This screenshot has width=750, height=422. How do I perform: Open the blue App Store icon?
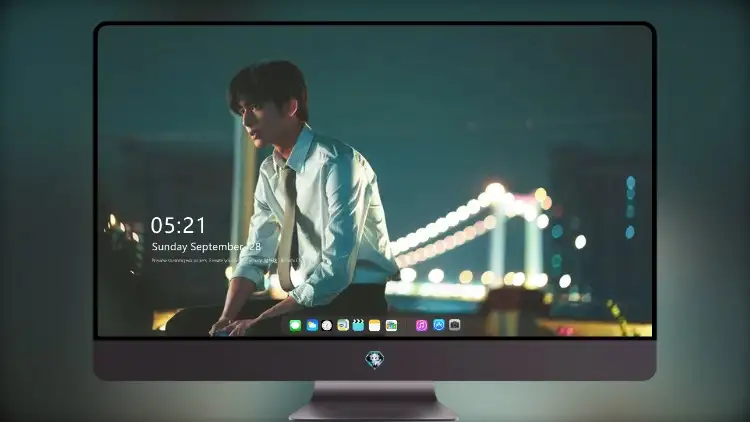pyautogui.click(x=439, y=325)
